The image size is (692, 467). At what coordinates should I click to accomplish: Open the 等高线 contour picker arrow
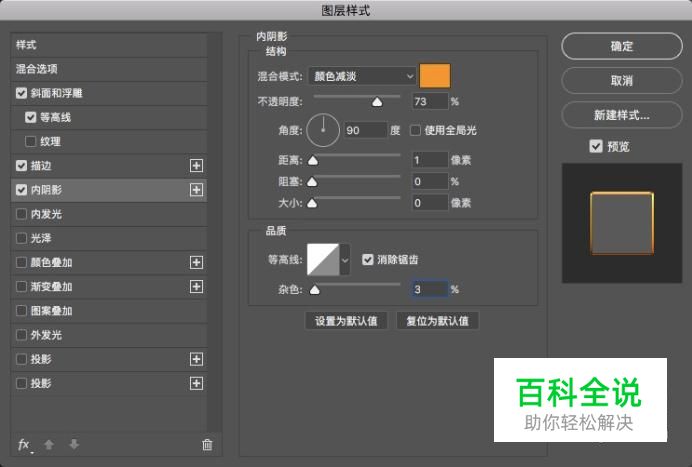[345, 260]
